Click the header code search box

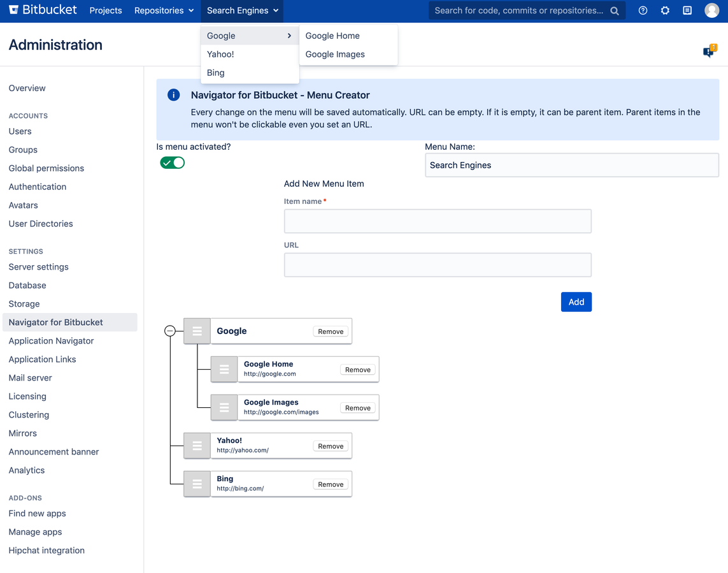point(527,11)
